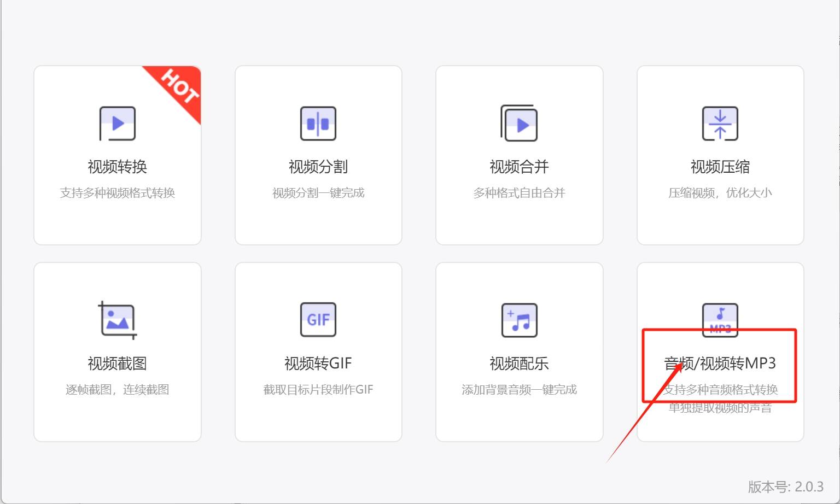Select the 视频转换 play icon
Viewport: 840px width, 504px height.
pyautogui.click(x=118, y=123)
